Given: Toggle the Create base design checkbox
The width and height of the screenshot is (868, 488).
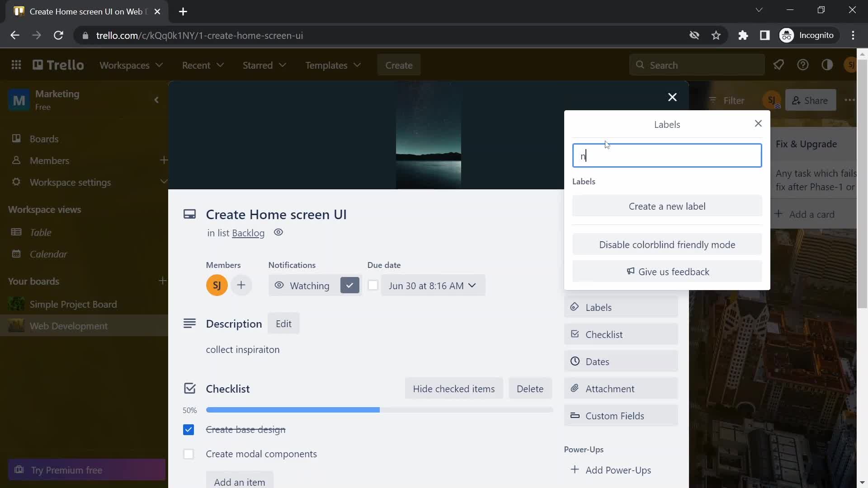Looking at the screenshot, I should pyautogui.click(x=189, y=429).
